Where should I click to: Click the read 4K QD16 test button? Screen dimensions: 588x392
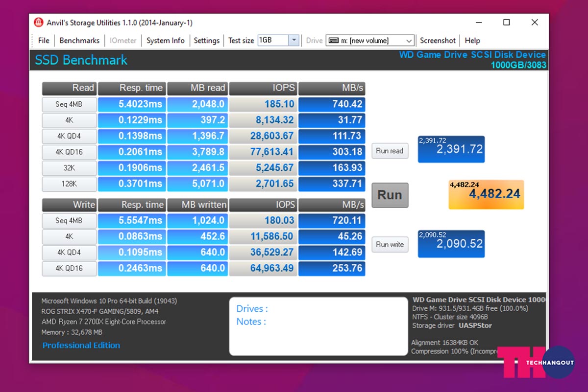[69, 152]
